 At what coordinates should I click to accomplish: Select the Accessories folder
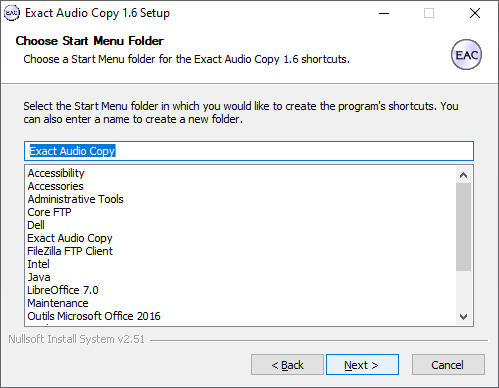pos(55,186)
